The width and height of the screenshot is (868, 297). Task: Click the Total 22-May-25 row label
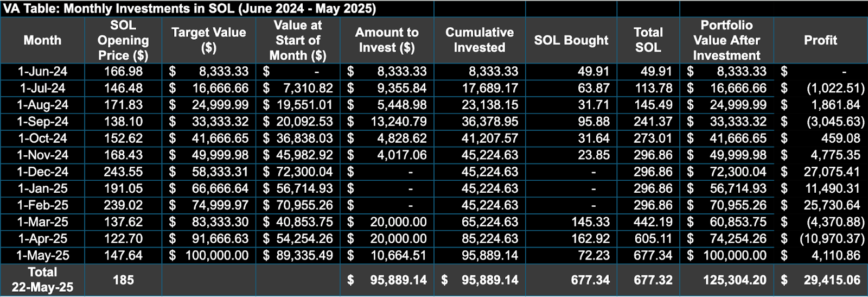pos(42,280)
